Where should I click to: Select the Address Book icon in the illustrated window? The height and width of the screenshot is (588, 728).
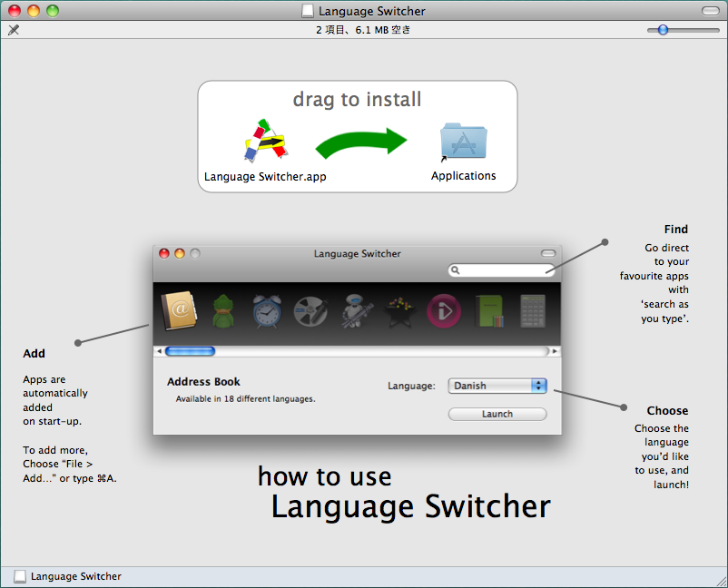(179, 310)
